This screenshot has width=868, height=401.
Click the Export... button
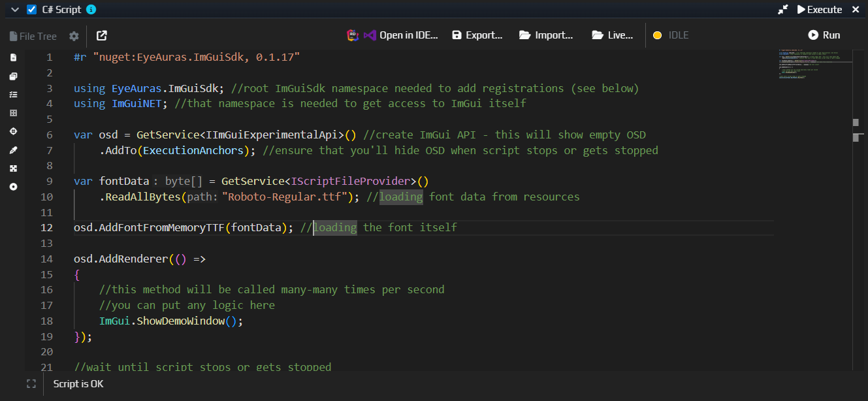pyautogui.click(x=477, y=36)
